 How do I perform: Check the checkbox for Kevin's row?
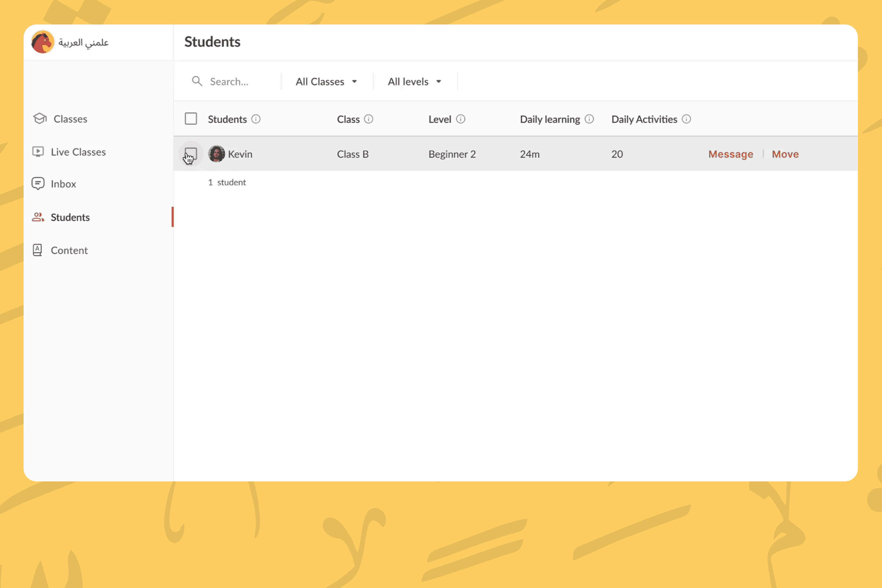191,154
